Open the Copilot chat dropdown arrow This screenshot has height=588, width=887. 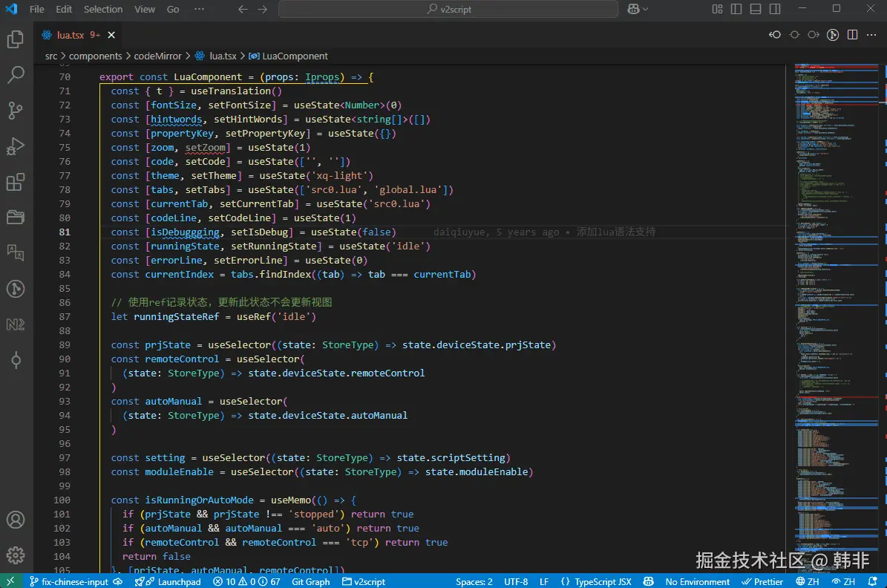pyautogui.click(x=645, y=9)
